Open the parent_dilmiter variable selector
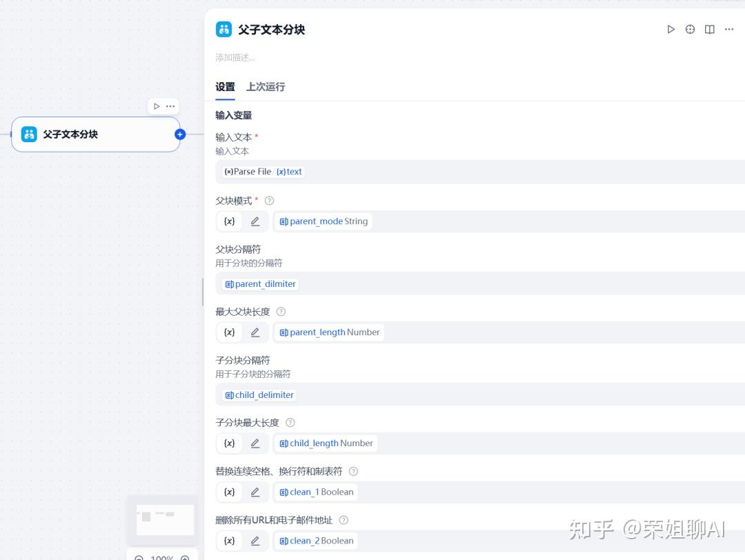This screenshot has width=745, height=560. (x=261, y=284)
